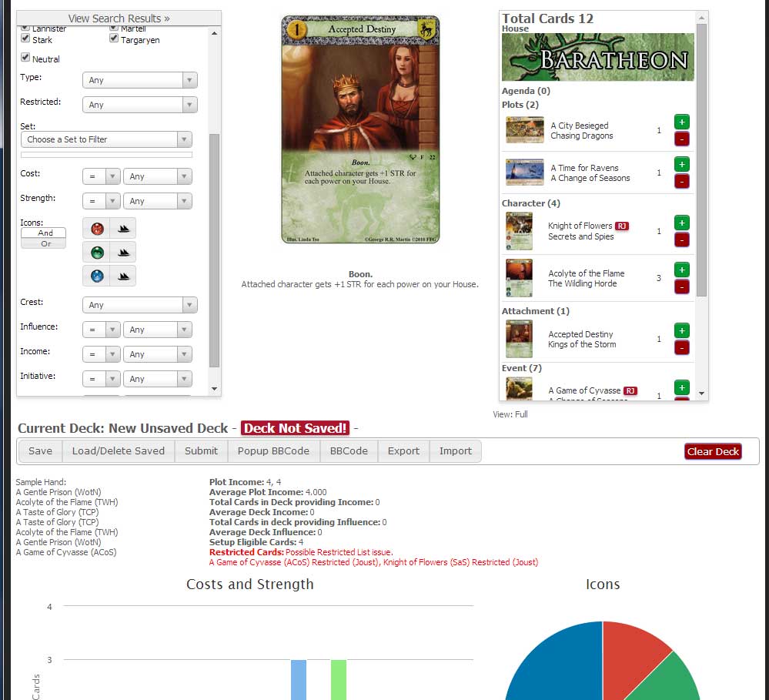Open the Cost value dropdown
Image resolution: width=769 pixels, height=700 pixels.
click(158, 176)
